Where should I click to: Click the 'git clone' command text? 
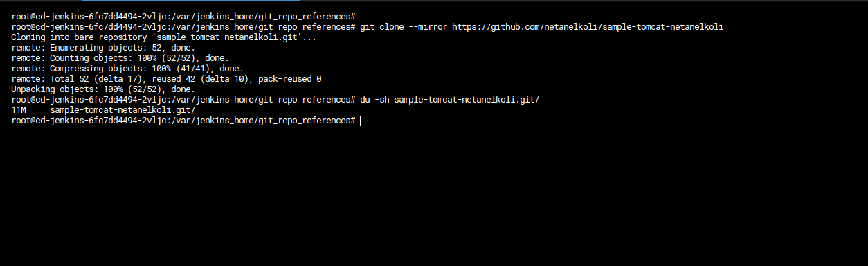point(383,26)
